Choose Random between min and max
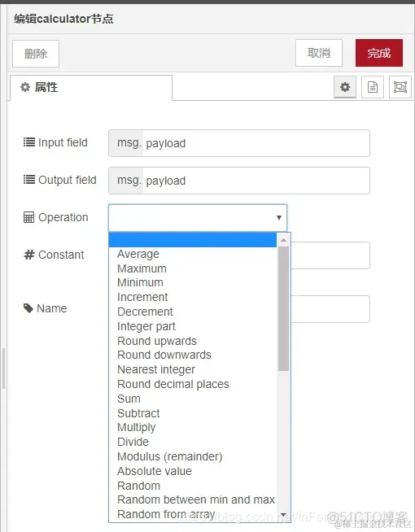Image resolution: width=415 pixels, height=532 pixels. [196, 499]
